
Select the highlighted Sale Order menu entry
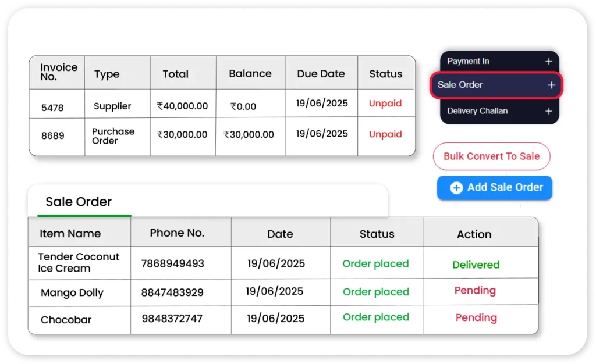pyautogui.click(x=460, y=85)
